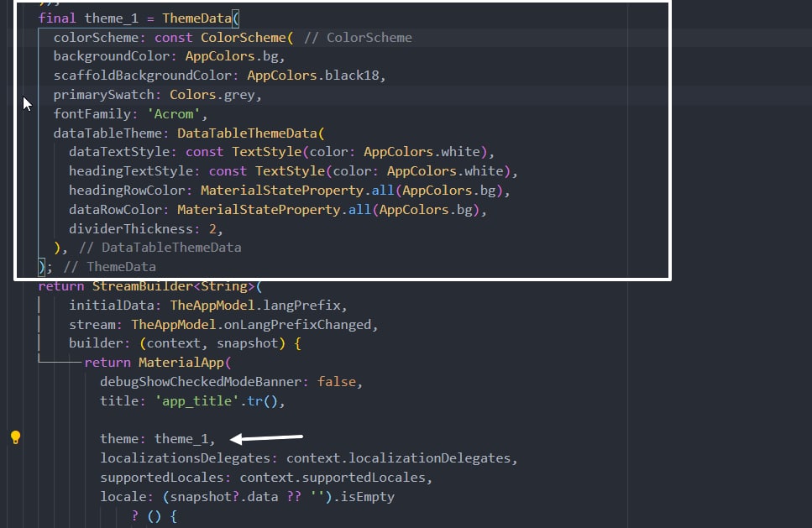Click 'AppColors.bg' on backgroundColor line

pyautogui.click(x=232, y=56)
